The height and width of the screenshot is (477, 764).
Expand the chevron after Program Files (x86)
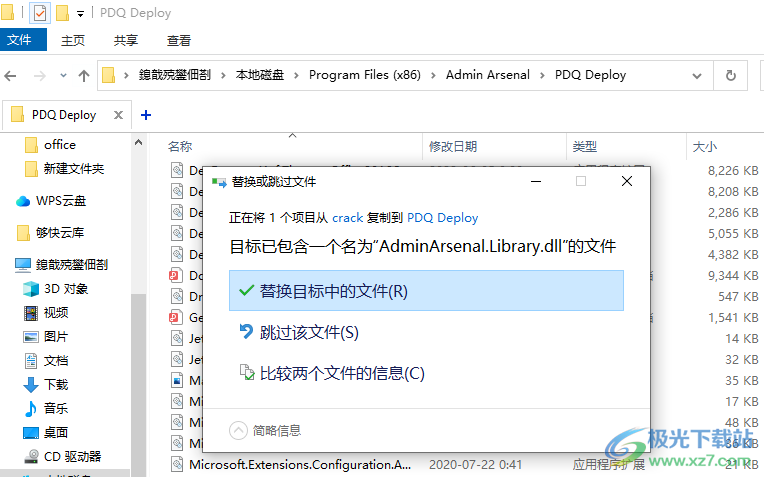[433, 75]
